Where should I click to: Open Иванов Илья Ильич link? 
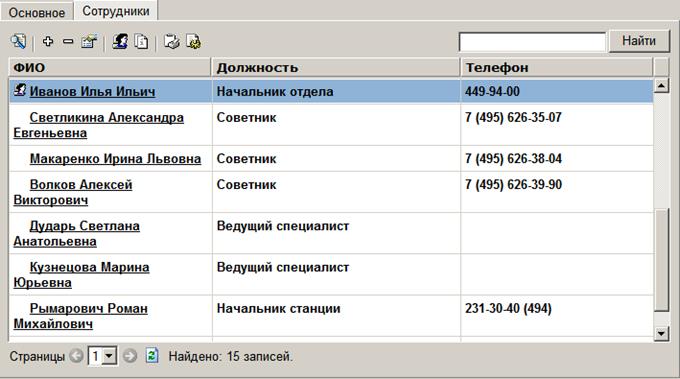tap(92, 91)
